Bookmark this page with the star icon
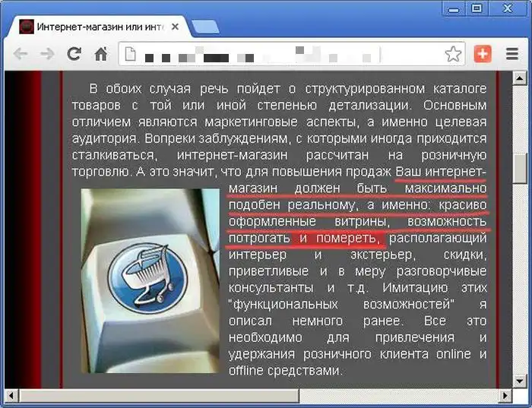532x408 pixels. coord(453,54)
